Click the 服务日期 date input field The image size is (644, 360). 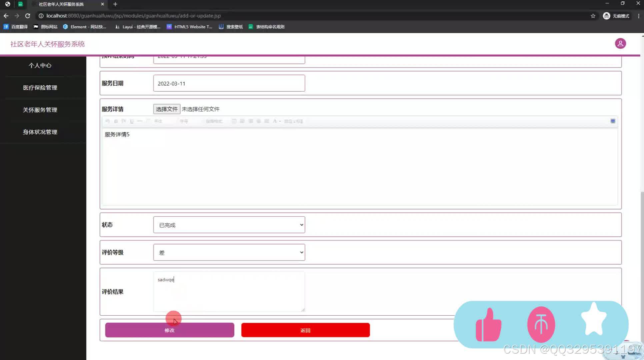[x=229, y=83]
